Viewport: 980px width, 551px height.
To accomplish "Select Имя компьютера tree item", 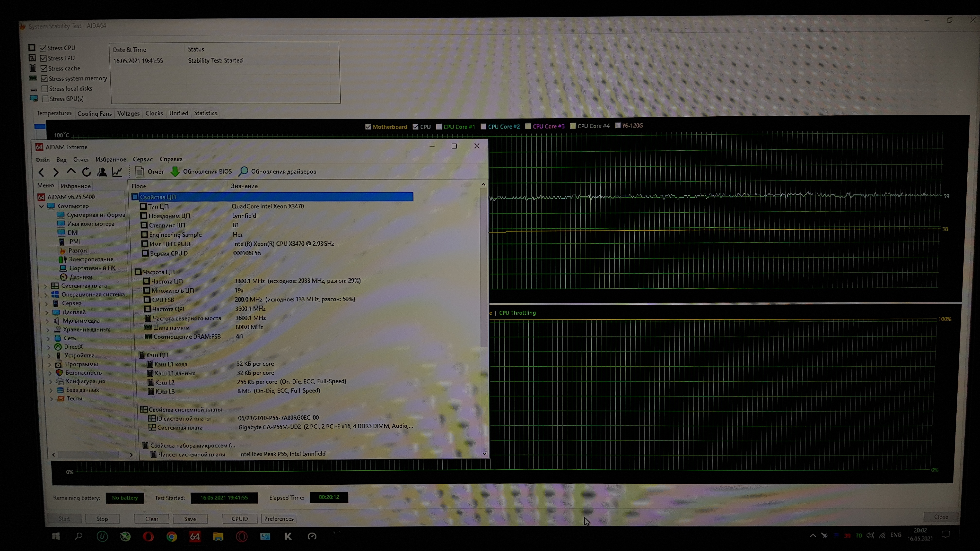I will coord(86,224).
